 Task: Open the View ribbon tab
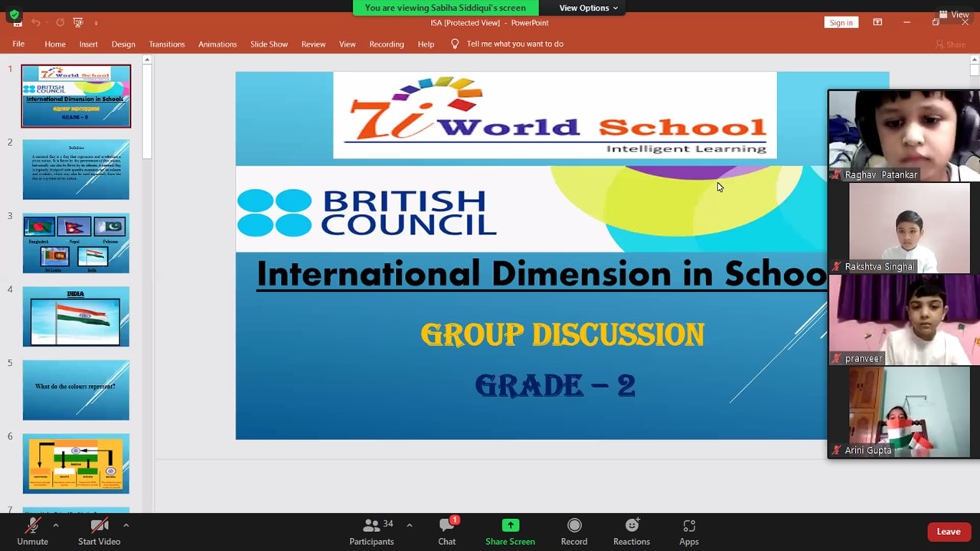[348, 44]
